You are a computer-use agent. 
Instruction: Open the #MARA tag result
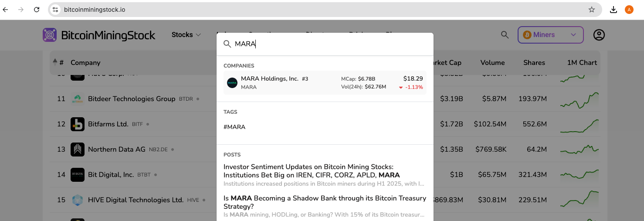point(234,127)
